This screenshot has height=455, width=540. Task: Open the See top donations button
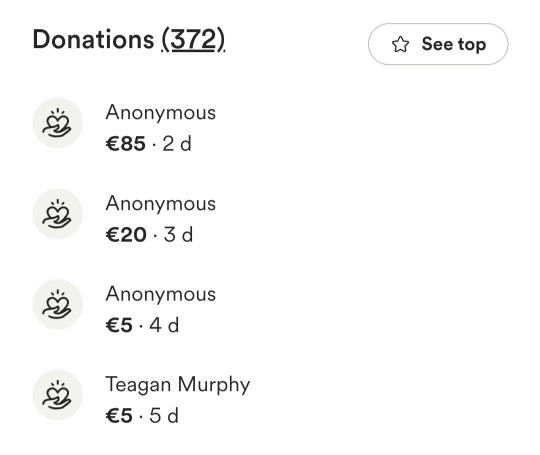point(438,44)
